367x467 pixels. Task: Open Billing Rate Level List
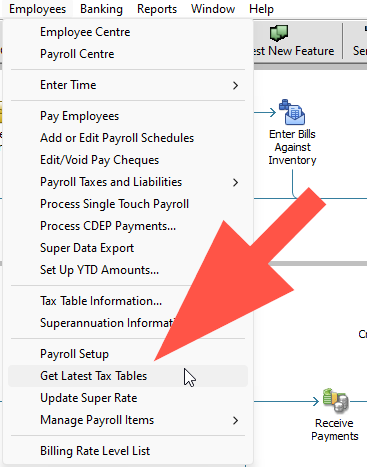coord(128,451)
